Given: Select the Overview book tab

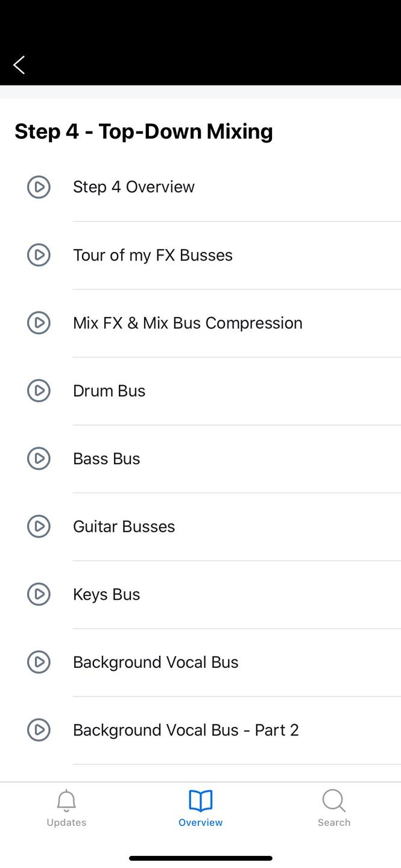Looking at the screenshot, I should coord(200,808).
